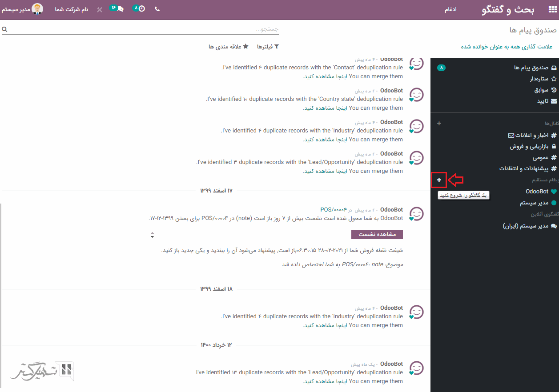
Task: Click the envelope icon beside اخبار و اعلانات
Action: pyautogui.click(x=511, y=135)
